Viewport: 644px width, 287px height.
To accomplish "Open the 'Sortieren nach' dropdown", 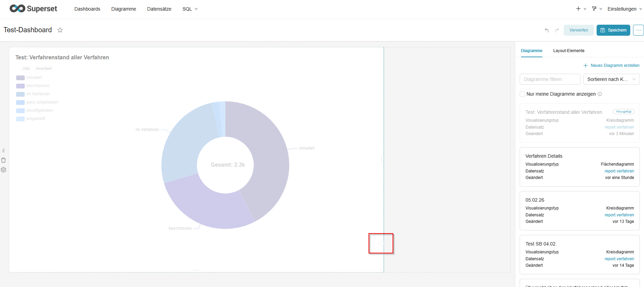I will click(611, 79).
